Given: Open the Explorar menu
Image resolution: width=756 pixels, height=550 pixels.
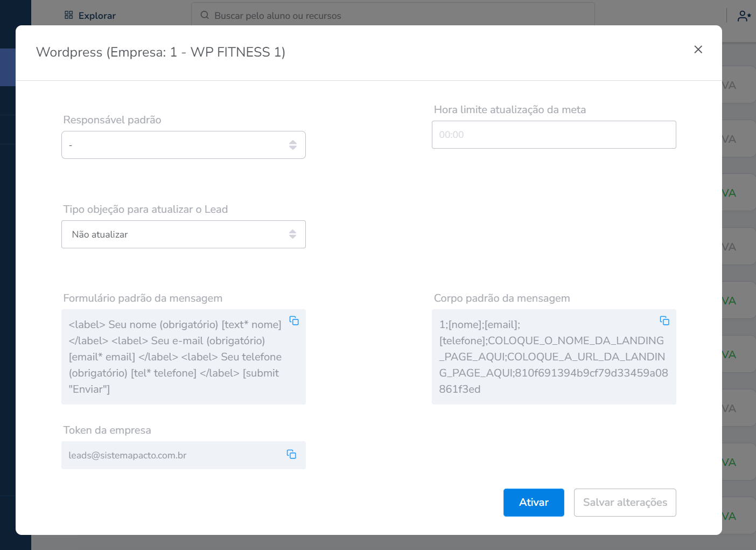Looking at the screenshot, I should (97, 16).
